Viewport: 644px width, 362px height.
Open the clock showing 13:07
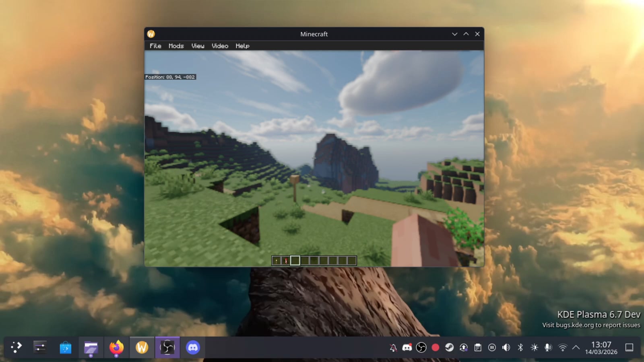point(601,348)
